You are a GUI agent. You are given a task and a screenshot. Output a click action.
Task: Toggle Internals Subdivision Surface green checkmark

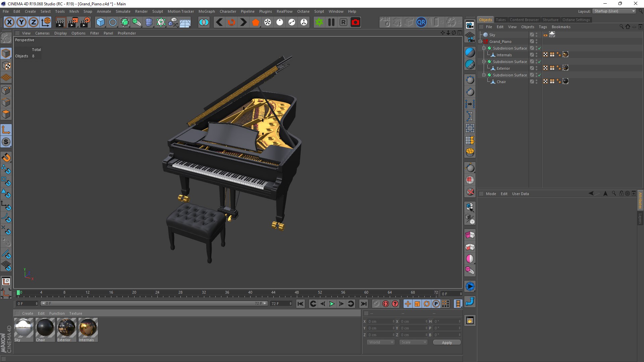(540, 48)
